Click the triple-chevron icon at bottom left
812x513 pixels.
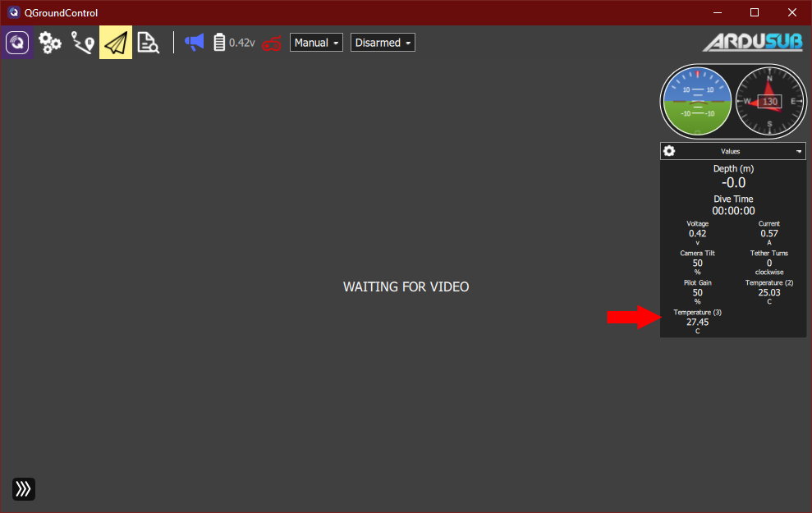click(24, 489)
